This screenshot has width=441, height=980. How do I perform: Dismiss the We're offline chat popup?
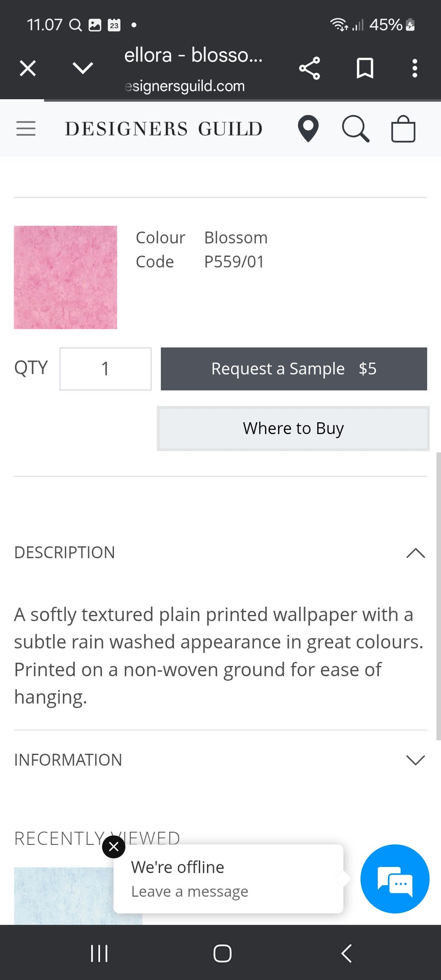[114, 847]
